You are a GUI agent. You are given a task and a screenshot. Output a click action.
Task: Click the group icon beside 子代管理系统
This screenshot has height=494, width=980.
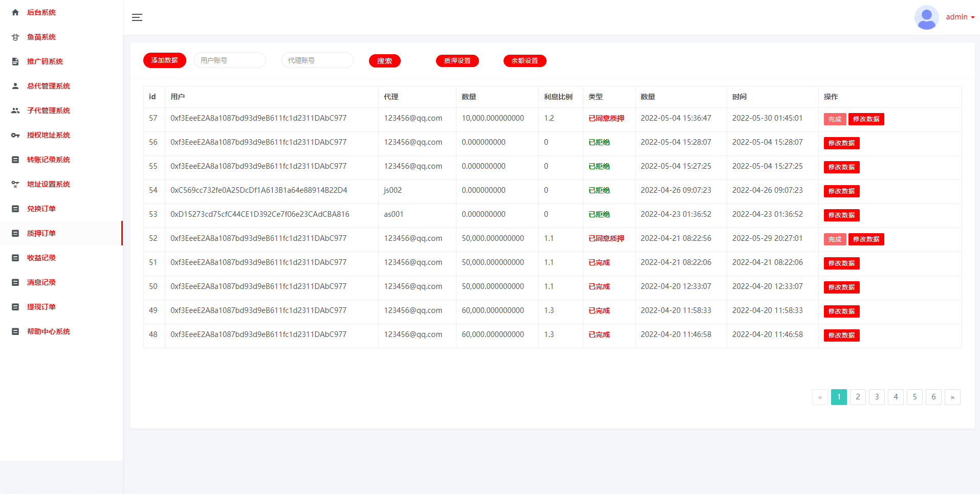point(15,110)
